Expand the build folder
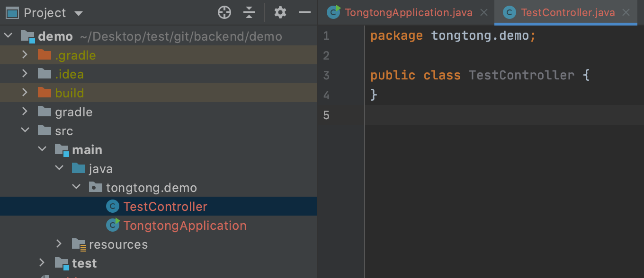This screenshot has width=644, height=278. click(x=25, y=93)
